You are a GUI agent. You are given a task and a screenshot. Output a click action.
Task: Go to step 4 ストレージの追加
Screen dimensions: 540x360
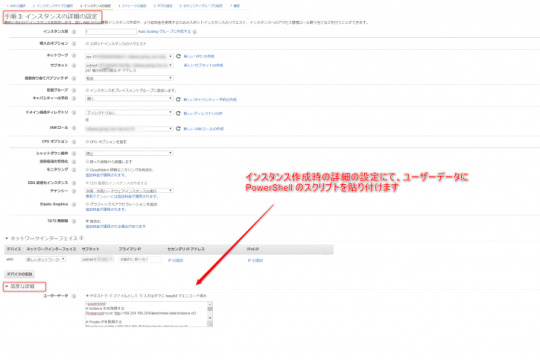[x=132, y=6]
